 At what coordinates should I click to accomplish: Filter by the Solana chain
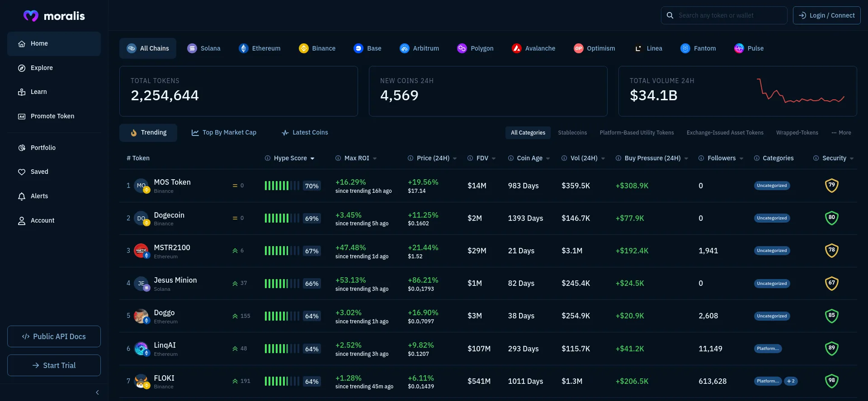204,48
